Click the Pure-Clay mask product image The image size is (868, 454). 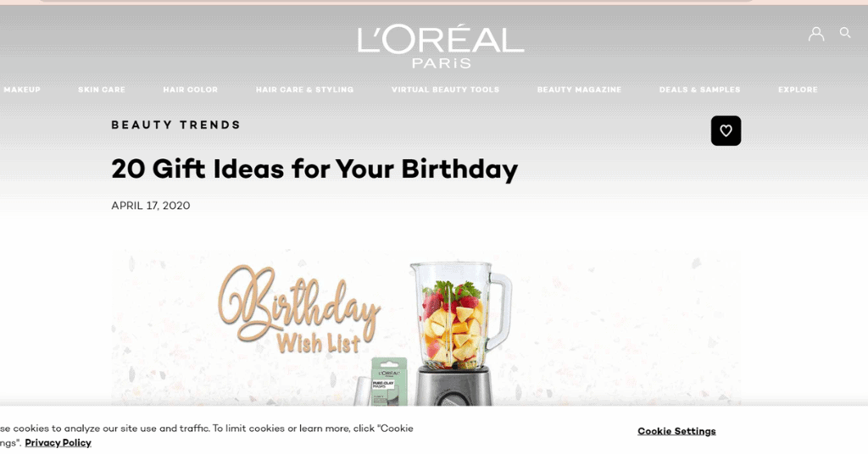pyautogui.click(x=390, y=381)
